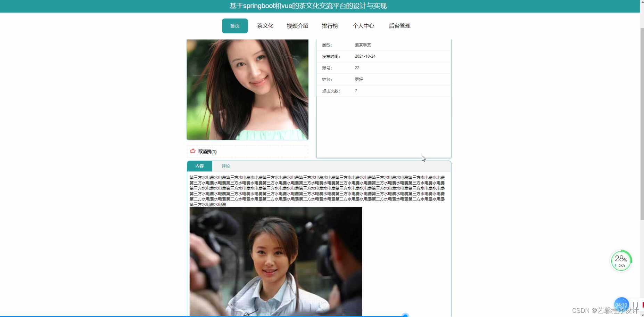Click the highlighted 首页 home button
The height and width of the screenshot is (317, 644).
tap(235, 26)
